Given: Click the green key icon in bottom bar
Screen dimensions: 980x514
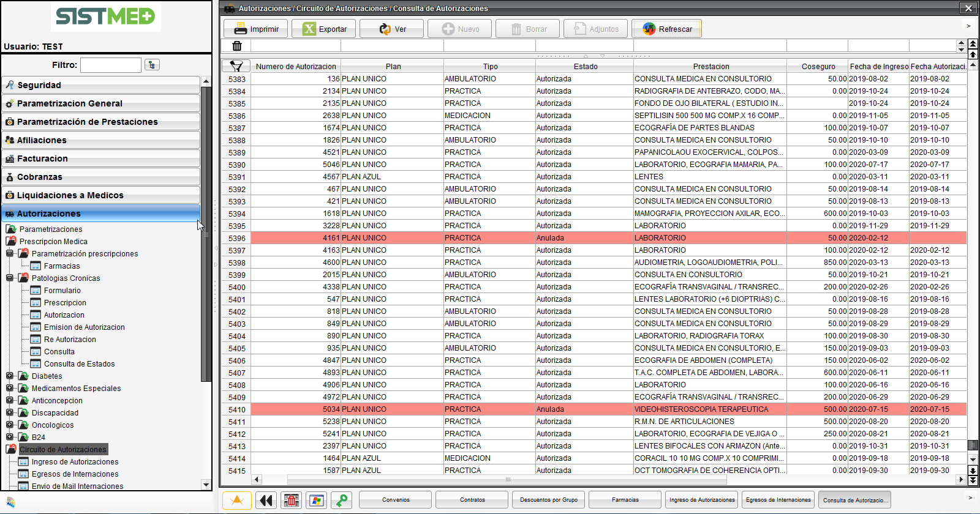Looking at the screenshot, I should click(342, 500).
